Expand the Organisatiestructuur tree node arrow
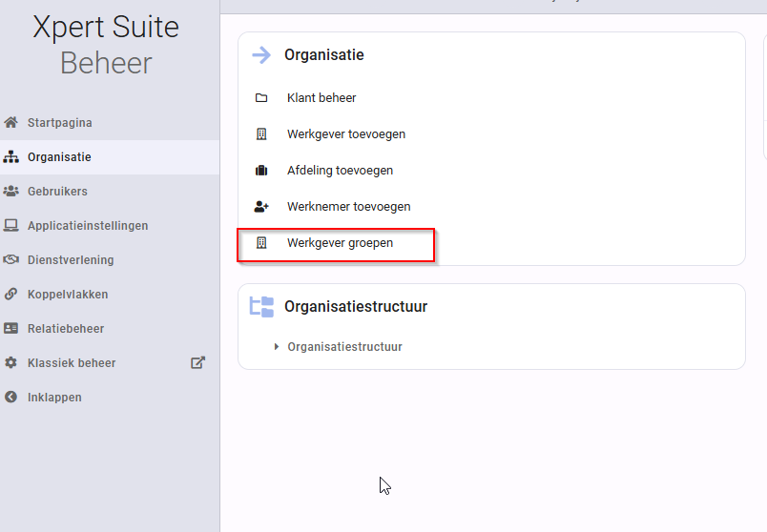 point(277,347)
